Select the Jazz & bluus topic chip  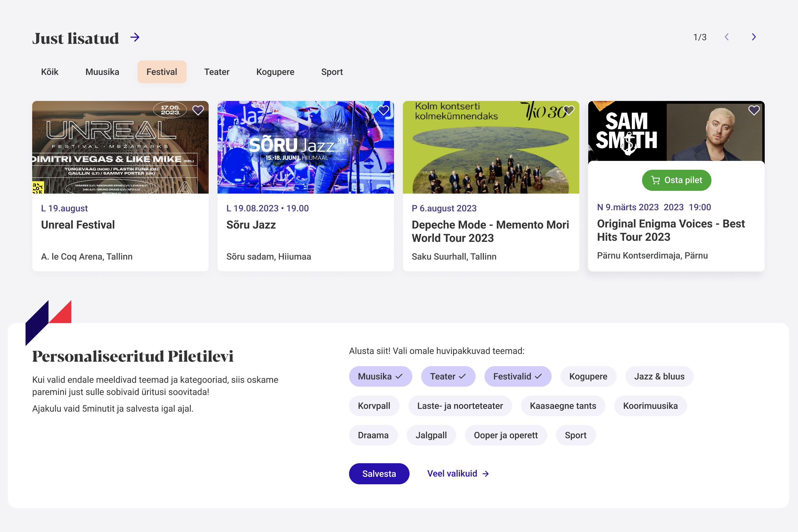[659, 376]
